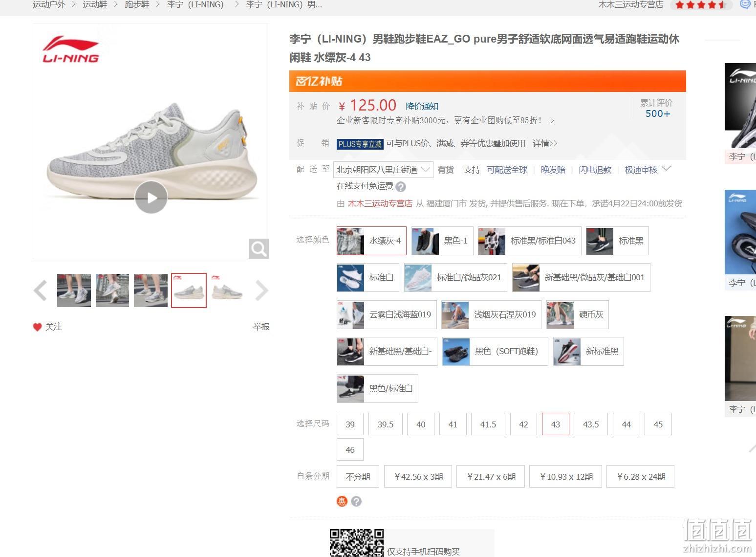Open the delivery address dropdown 北京朝阳区八里庄街道
This screenshot has width=756, height=557.
coord(383,170)
